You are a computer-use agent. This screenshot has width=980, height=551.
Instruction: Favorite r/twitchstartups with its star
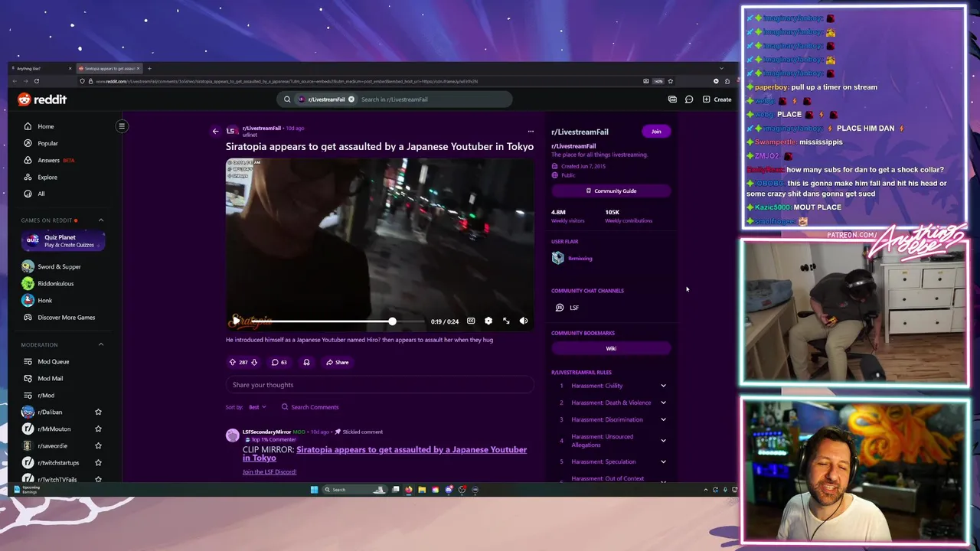click(x=98, y=462)
